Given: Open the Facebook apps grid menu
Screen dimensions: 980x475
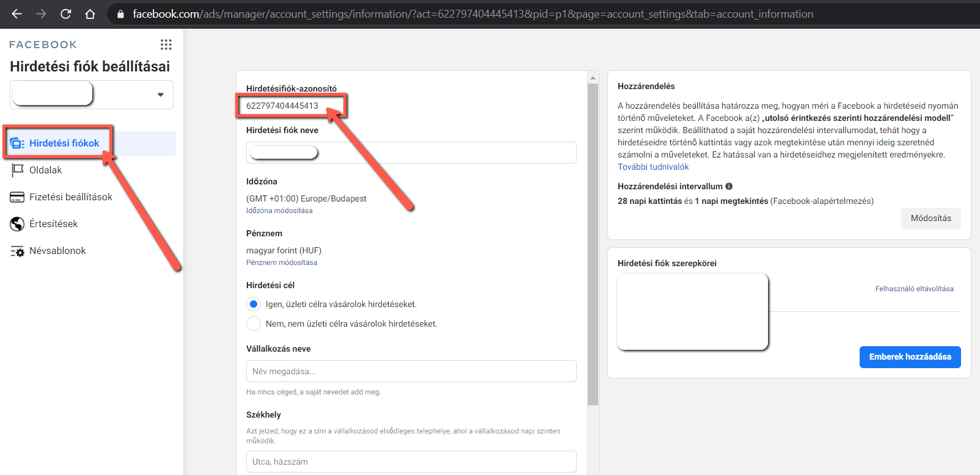Looking at the screenshot, I should [166, 45].
